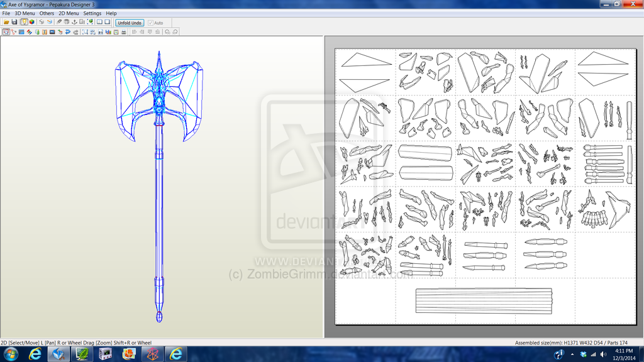Click the Save floppy disk icon
This screenshot has height=362, width=644.
pos(14,22)
